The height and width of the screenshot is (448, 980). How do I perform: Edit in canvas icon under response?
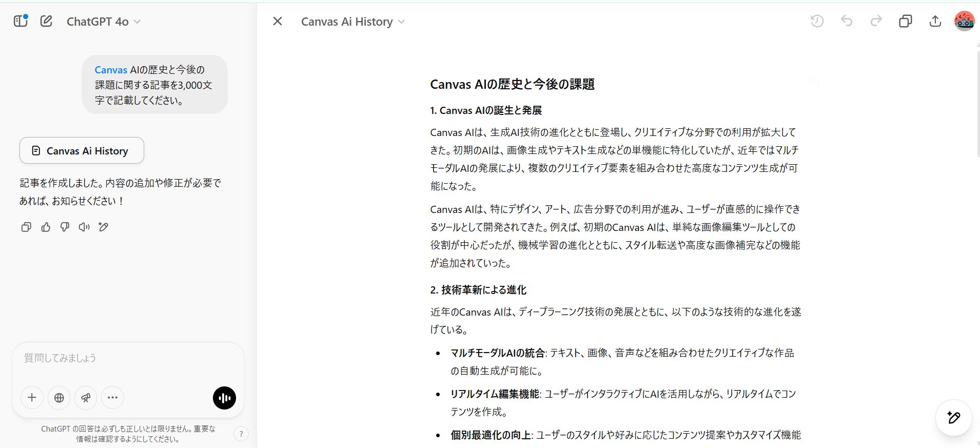tap(103, 227)
